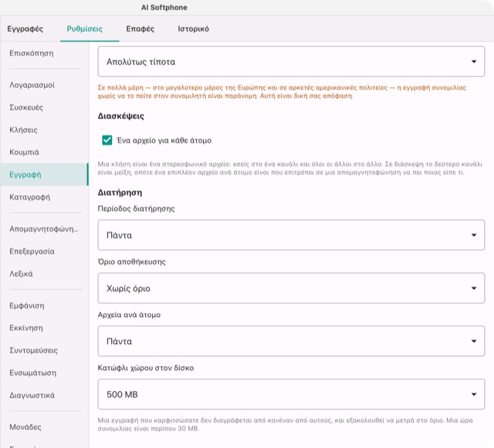
Task: Open Λογαριασμοί settings section
Action: click(x=44, y=85)
